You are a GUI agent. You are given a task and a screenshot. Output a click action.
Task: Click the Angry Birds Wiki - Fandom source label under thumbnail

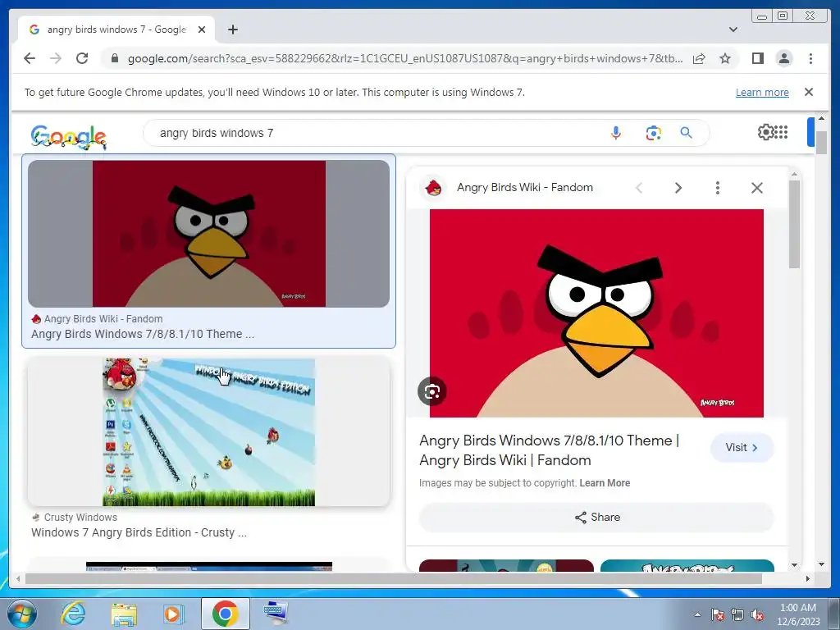[x=103, y=319]
